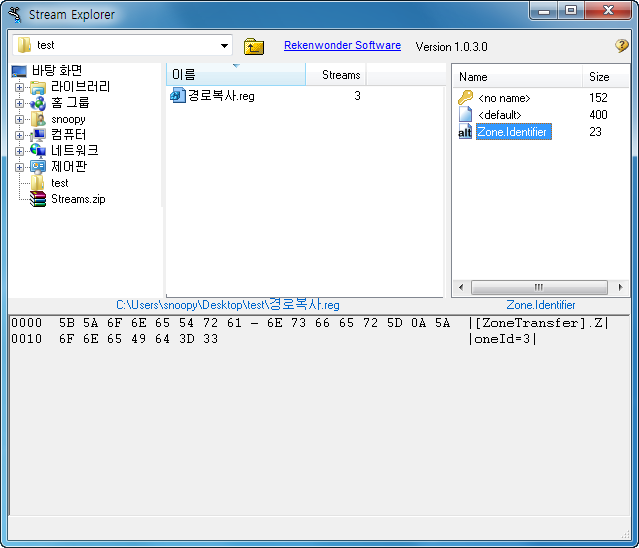Screen dimensions: 639x548
Task: Click the 홈 그룹 homegroup icon
Action: tap(38, 103)
